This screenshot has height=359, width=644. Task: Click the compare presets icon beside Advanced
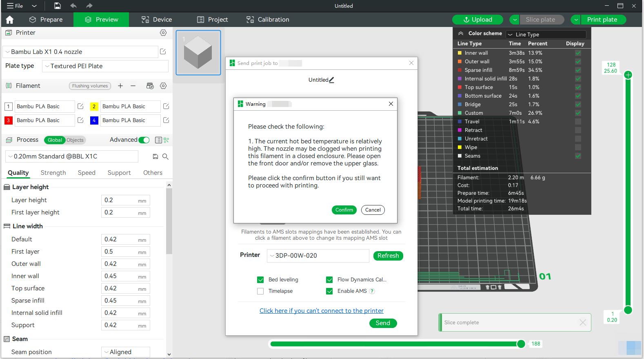coord(166,140)
